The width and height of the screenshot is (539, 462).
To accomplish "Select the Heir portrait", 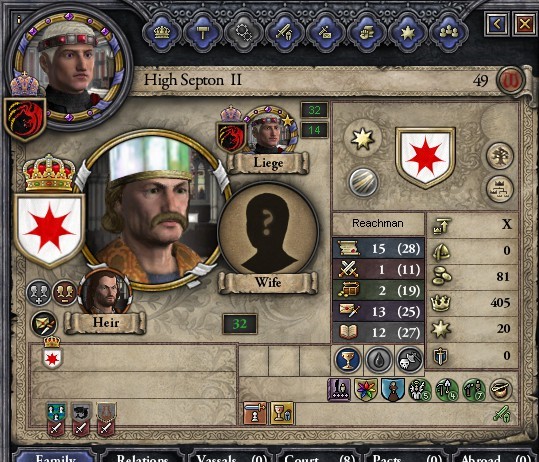I will [x=105, y=292].
